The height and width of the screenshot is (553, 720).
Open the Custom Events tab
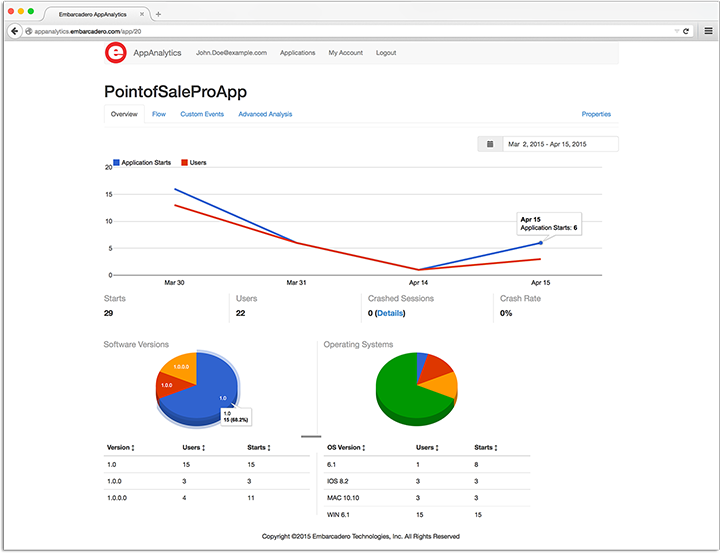point(202,114)
